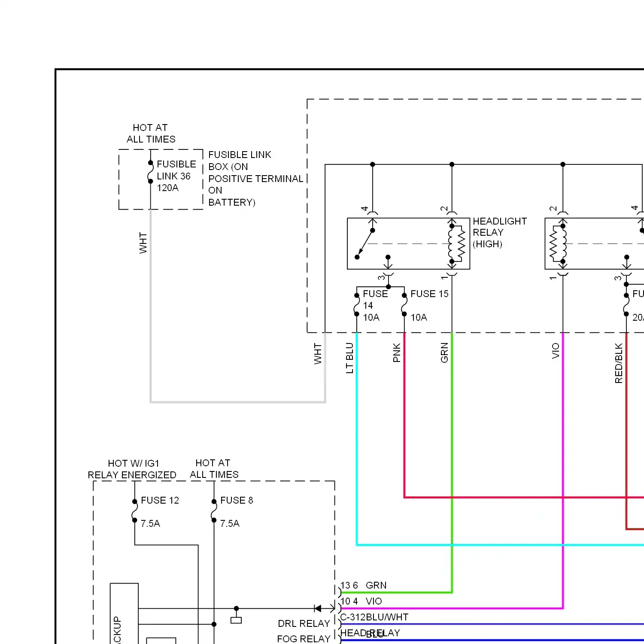Select the 'PNK' wire color label
The height and width of the screenshot is (644, 644).
(x=397, y=352)
